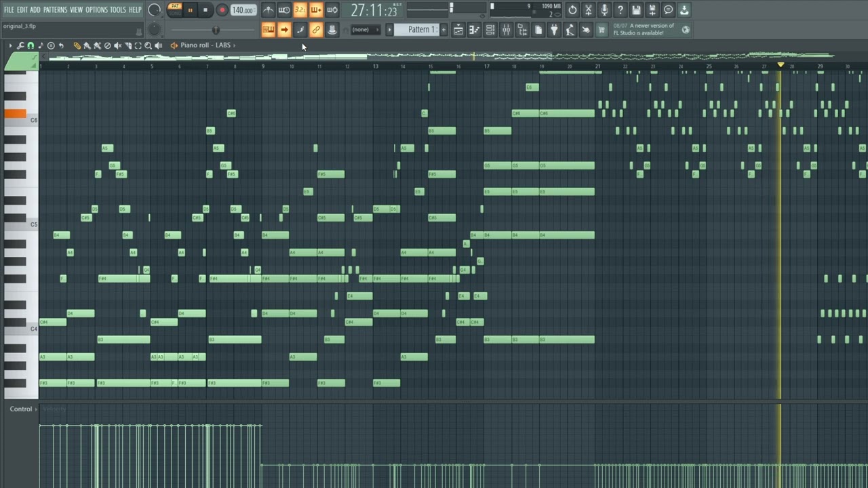This screenshot has height=488, width=868.
Task: Click the newer version available message
Action: (644, 29)
